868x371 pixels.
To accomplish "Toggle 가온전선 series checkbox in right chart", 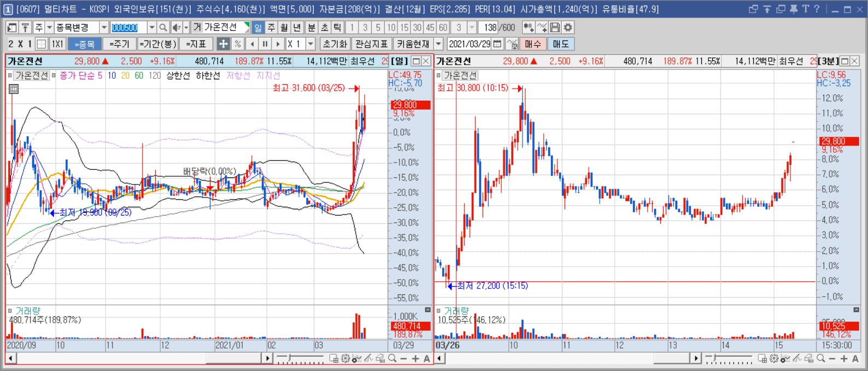I will [x=439, y=76].
